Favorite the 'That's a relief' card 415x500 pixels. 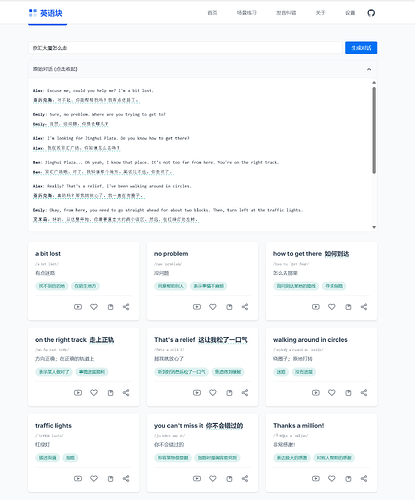coord(213,393)
